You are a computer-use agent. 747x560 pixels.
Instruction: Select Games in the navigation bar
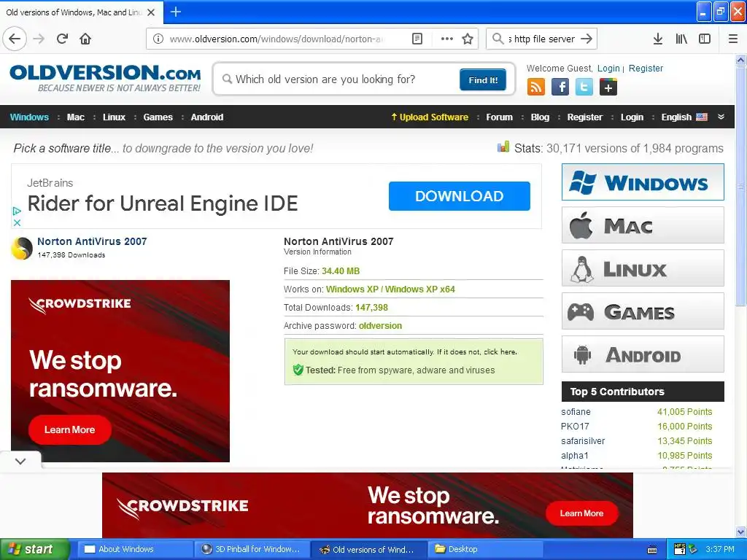(158, 117)
